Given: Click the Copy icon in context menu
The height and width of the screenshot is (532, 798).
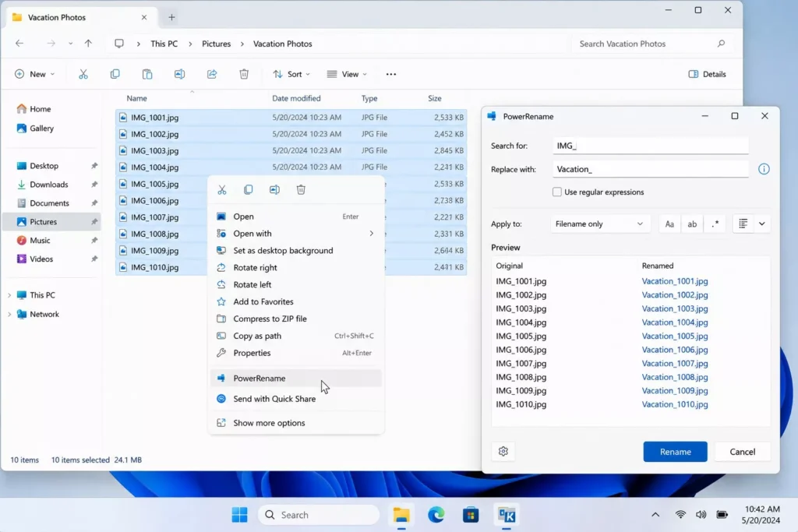Looking at the screenshot, I should point(249,190).
